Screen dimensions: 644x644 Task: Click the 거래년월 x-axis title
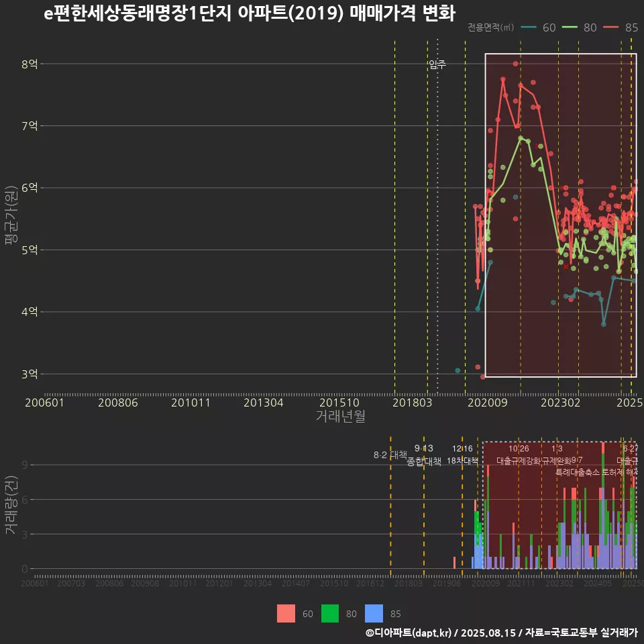(341, 416)
